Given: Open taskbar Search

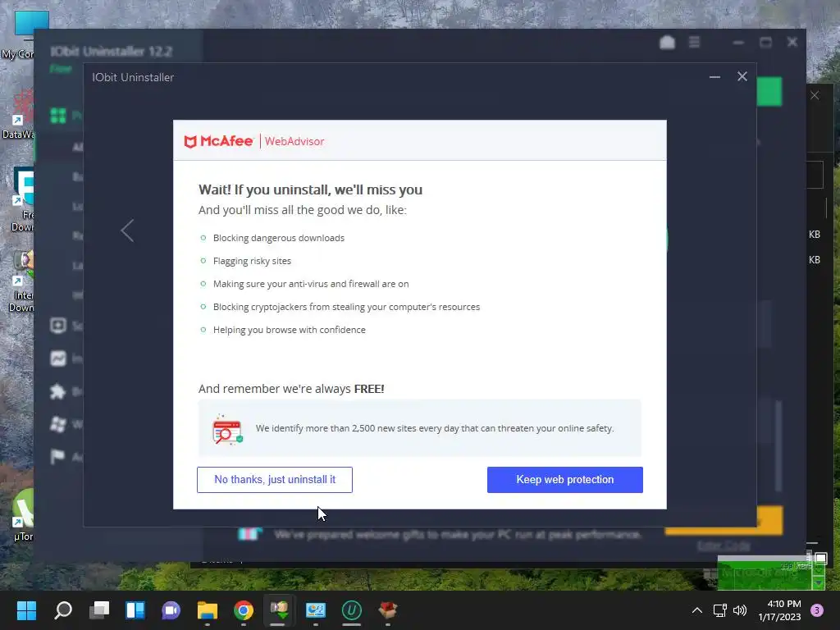Looking at the screenshot, I should coord(62,610).
